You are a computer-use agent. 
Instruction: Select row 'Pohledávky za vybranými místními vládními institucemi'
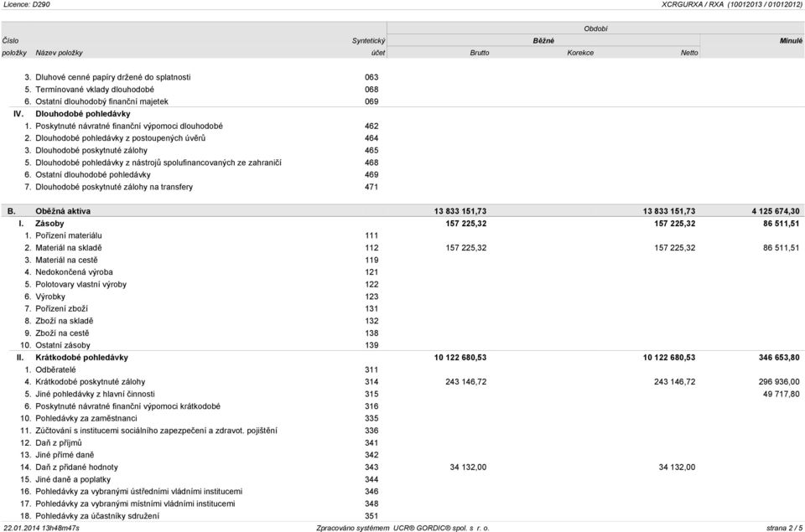[x=402, y=504]
